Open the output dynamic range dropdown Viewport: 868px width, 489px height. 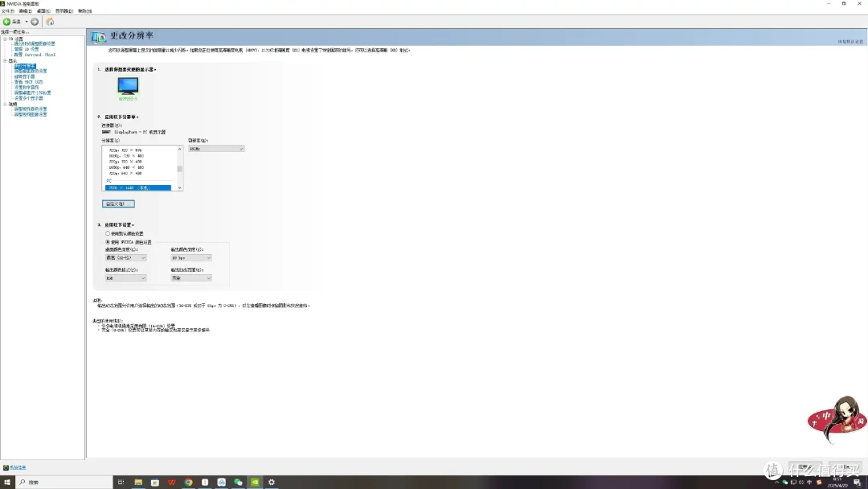(x=191, y=278)
